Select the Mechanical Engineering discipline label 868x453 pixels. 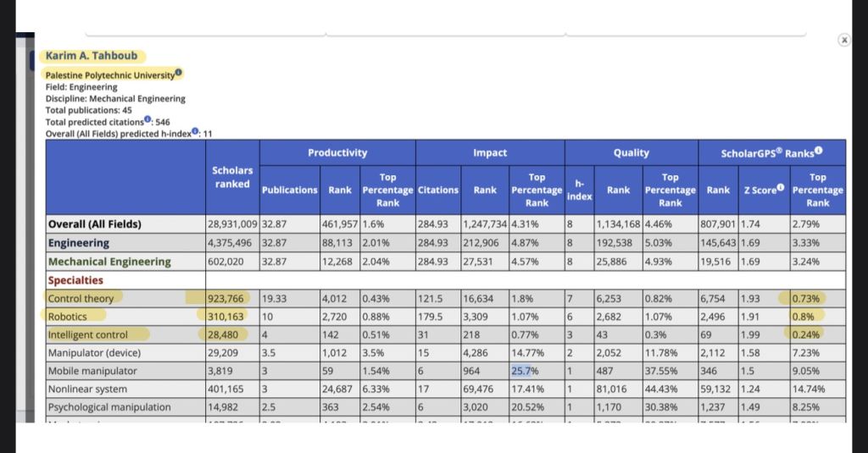pyautogui.click(x=109, y=261)
